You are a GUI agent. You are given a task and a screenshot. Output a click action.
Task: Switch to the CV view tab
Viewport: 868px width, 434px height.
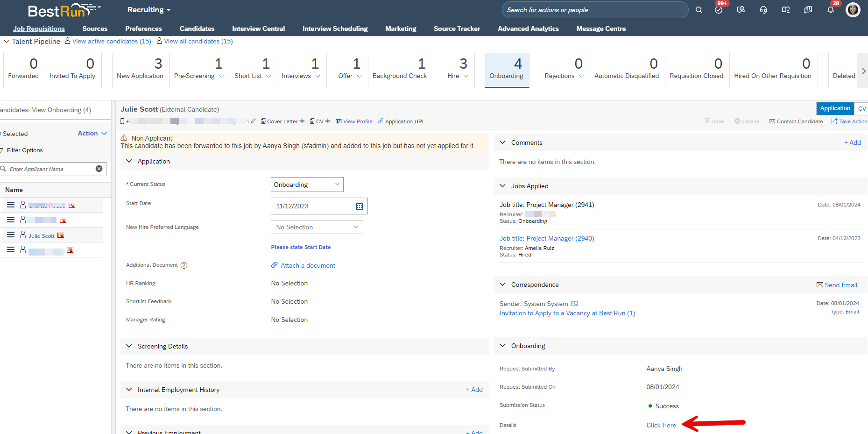pos(862,108)
